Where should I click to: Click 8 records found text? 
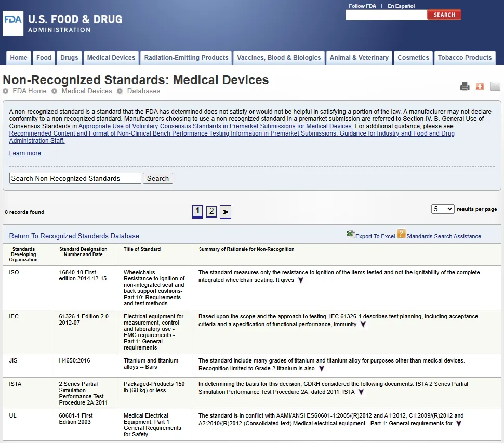click(x=24, y=212)
